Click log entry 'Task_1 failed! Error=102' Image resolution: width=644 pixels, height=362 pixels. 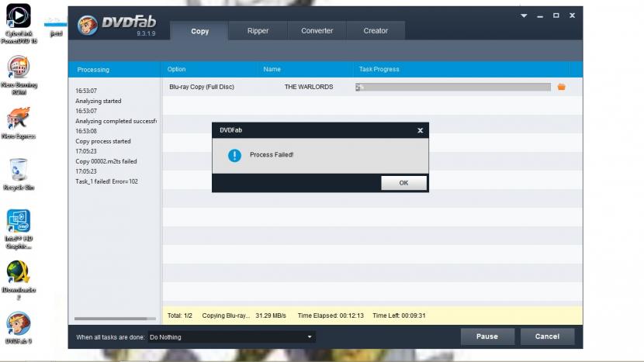click(x=107, y=181)
